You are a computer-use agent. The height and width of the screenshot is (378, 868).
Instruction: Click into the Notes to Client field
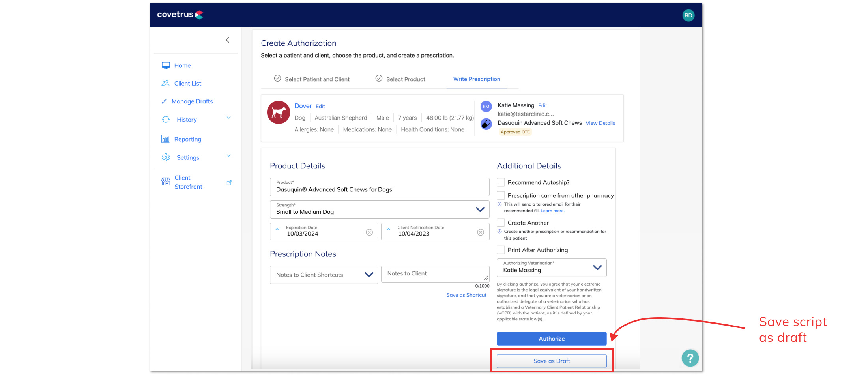pyautogui.click(x=435, y=274)
